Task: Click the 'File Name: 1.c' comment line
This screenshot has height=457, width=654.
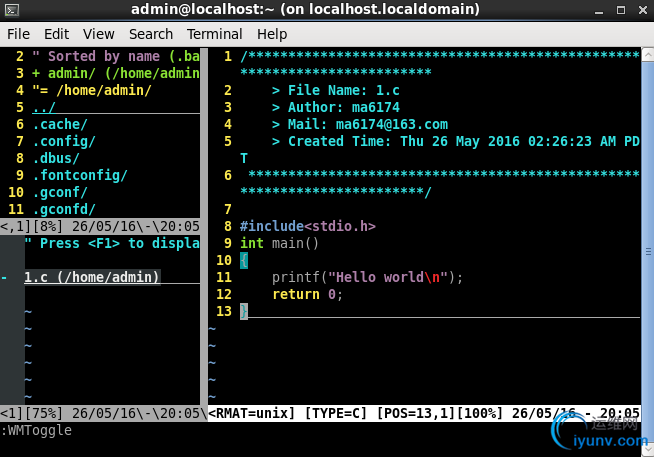Action: point(336,90)
